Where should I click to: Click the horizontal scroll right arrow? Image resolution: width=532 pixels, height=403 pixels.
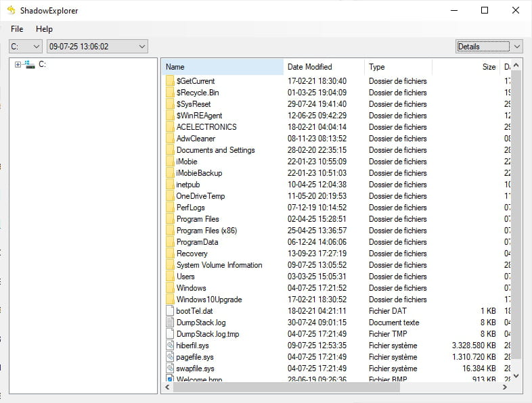coord(505,387)
